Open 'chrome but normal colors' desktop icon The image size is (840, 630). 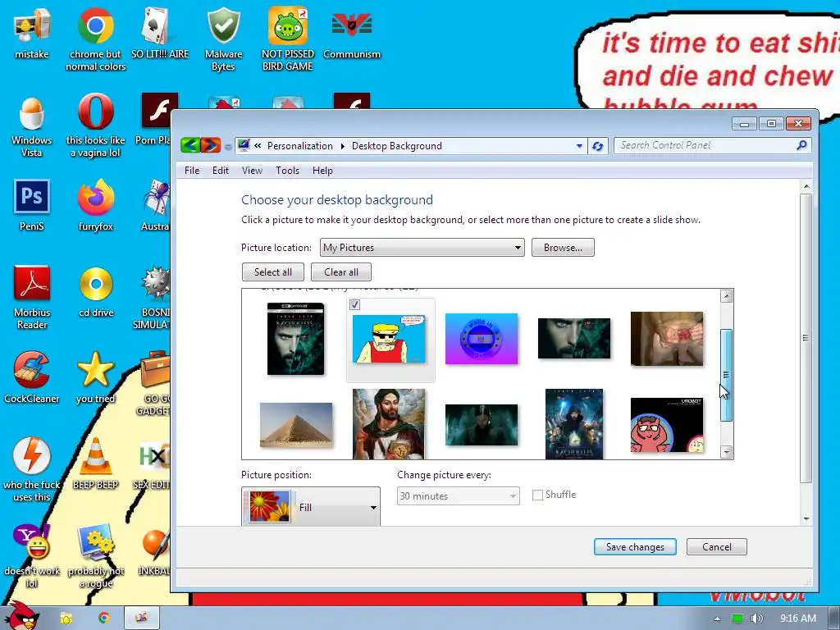pyautogui.click(x=95, y=39)
